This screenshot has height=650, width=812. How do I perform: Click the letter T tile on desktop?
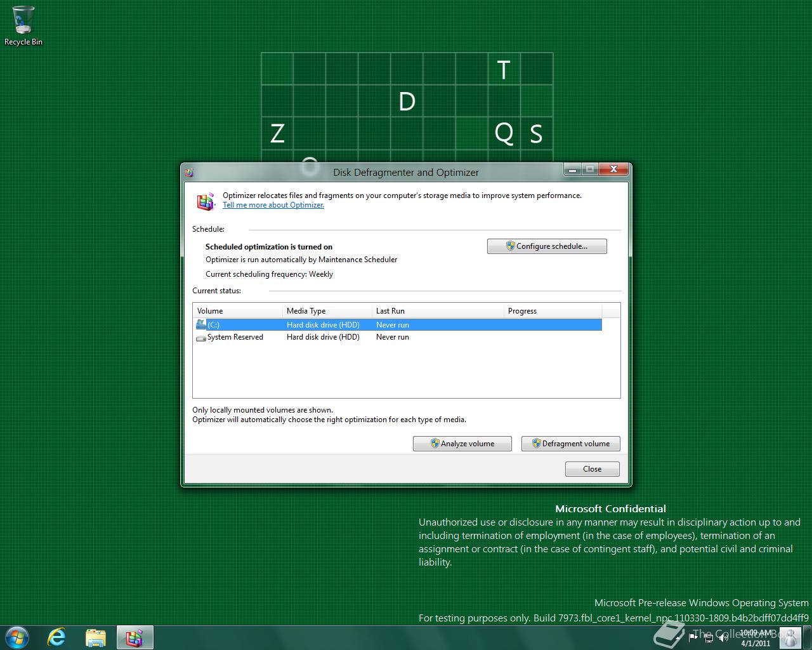point(504,69)
